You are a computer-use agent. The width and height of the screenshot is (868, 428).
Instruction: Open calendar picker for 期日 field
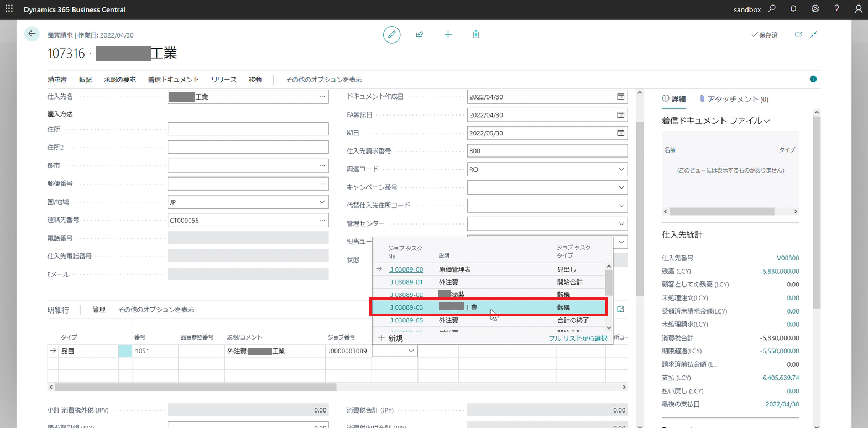pyautogui.click(x=620, y=133)
